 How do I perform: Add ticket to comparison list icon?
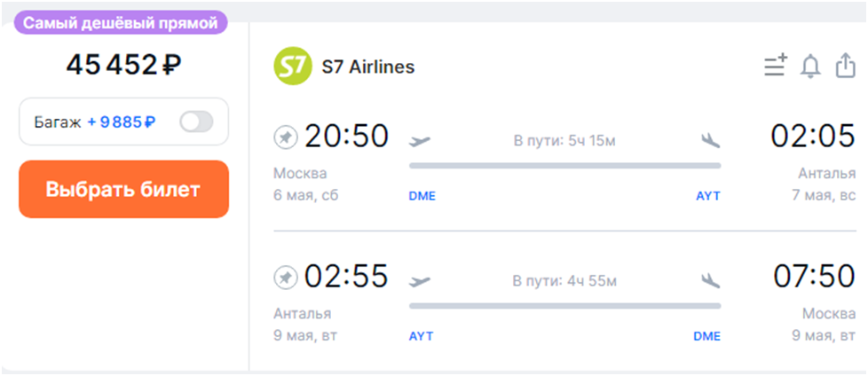pos(776,67)
